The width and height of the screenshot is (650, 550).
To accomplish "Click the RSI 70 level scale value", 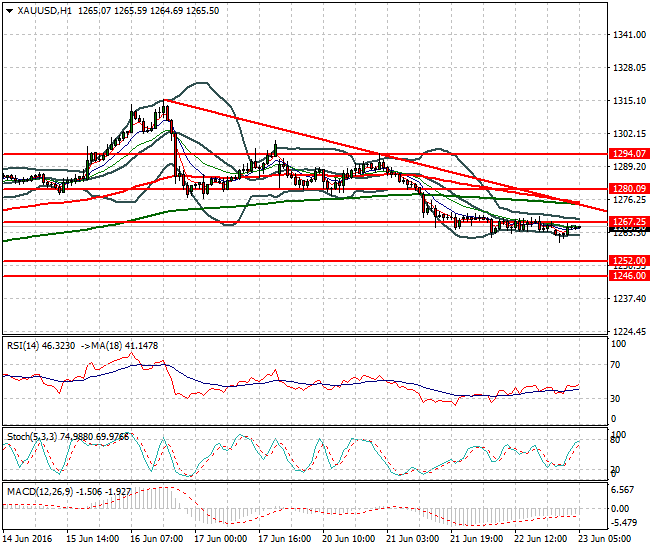I will 616,365.
